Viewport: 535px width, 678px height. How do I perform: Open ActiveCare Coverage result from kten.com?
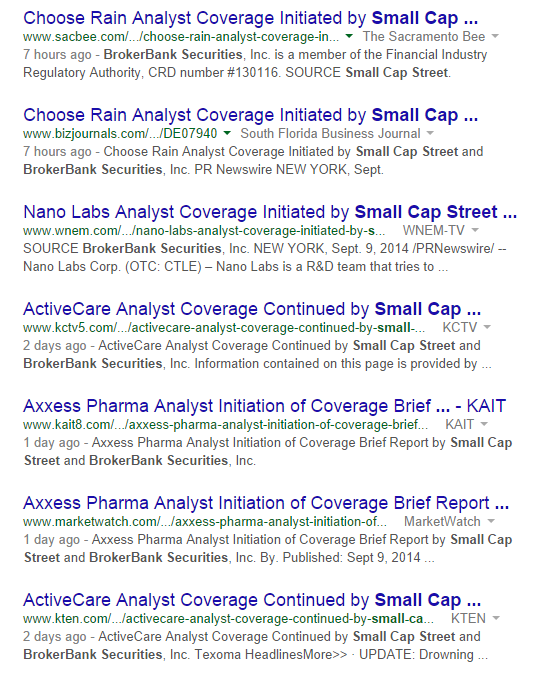(x=252, y=600)
